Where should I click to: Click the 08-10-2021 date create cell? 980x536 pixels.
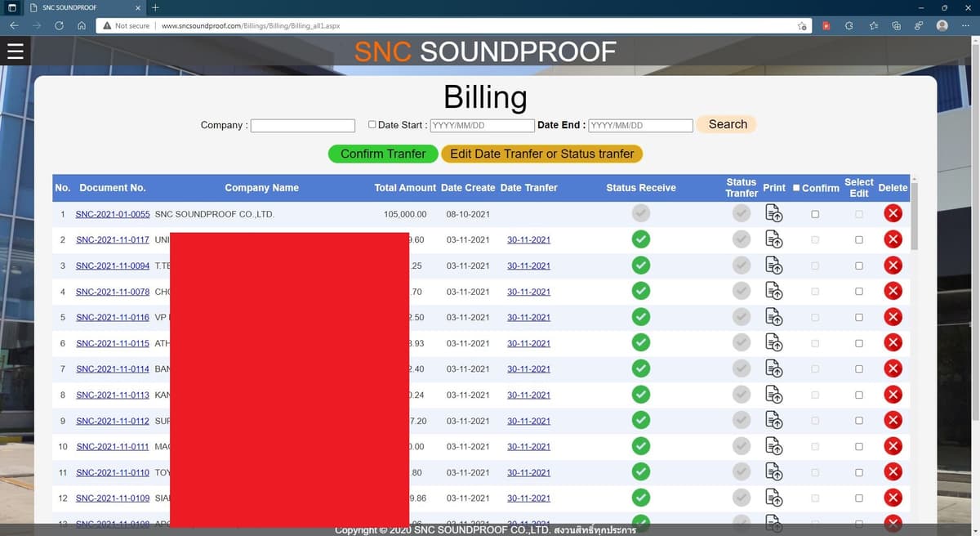point(468,214)
